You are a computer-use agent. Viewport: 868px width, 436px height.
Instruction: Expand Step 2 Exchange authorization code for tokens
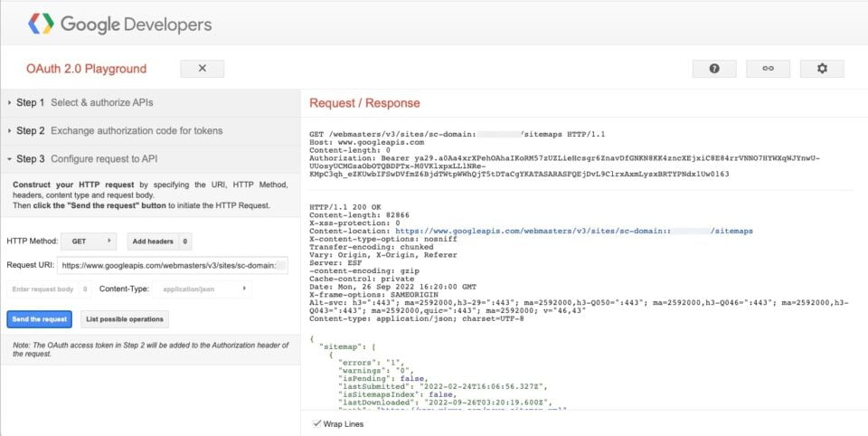click(x=151, y=131)
